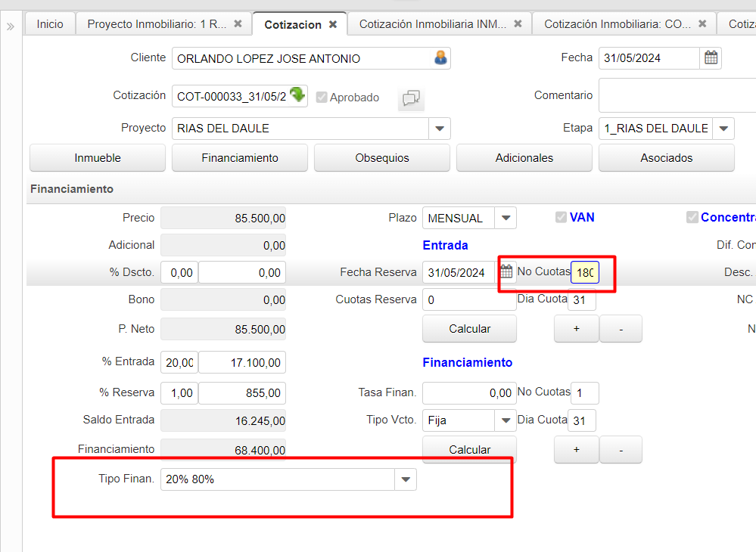This screenshot has width=756, height=552.
Task: Toggle the VAN checkbox
Action: point(561,218)
